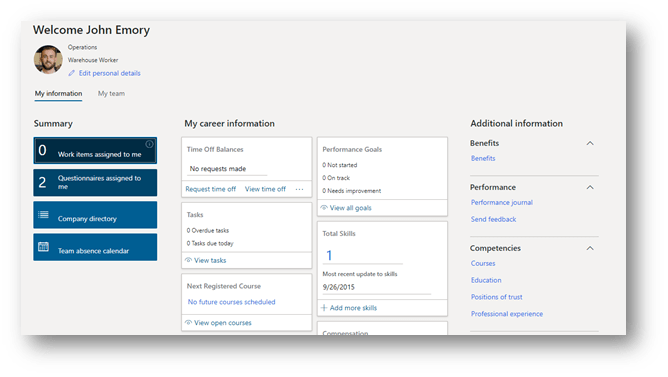The height and width of the screenshot is (377, 668).
Task: Click the eye icon next to View all goals
Action: [x=324, y=207]
